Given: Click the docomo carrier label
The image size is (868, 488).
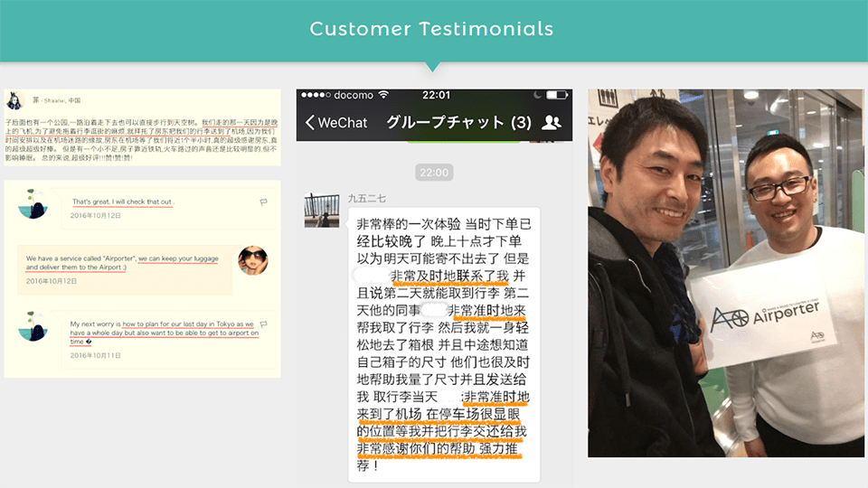Looking at the screenshot, I should [354, 95].
